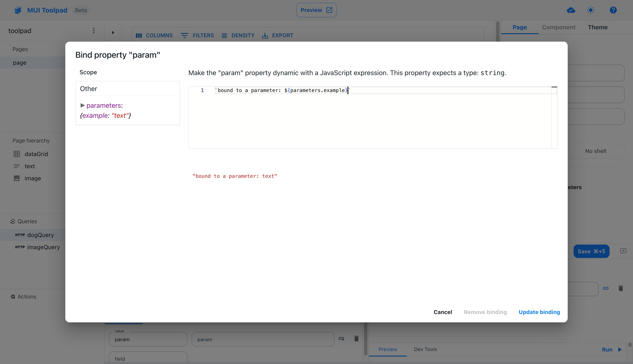Switch to the Component tab
Viewport: 633px width, 364px height.
pos(558,27)
